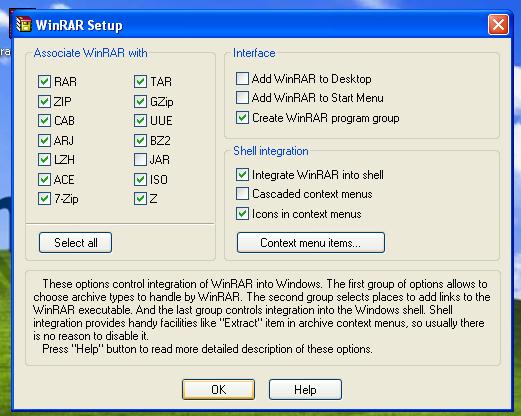Toggle the GZip file type checkbox
The height and width of the screenshot is (416, 521).
coord(140,101)
